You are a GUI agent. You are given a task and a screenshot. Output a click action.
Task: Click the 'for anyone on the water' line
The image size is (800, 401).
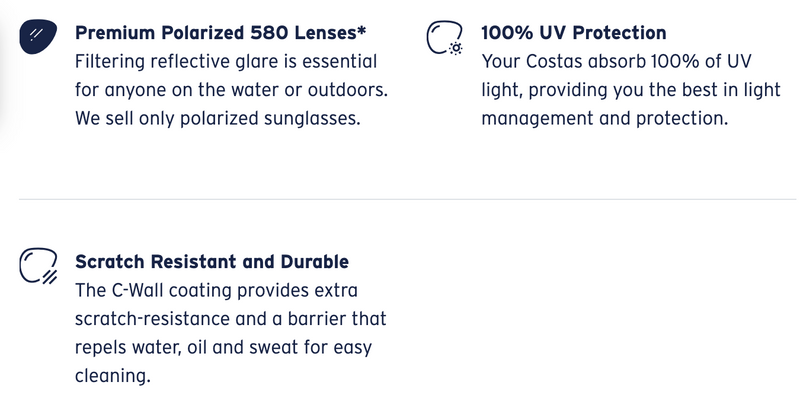[231, 90]
